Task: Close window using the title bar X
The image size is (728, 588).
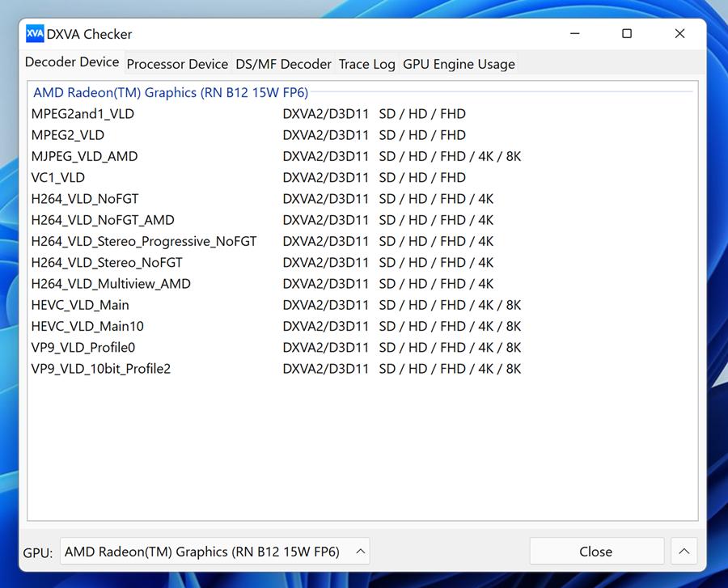Action: 679,34
